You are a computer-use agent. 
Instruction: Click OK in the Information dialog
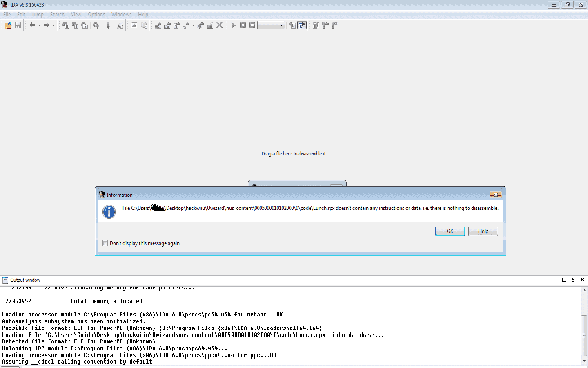pyautogui.click(x=450, y=231)
